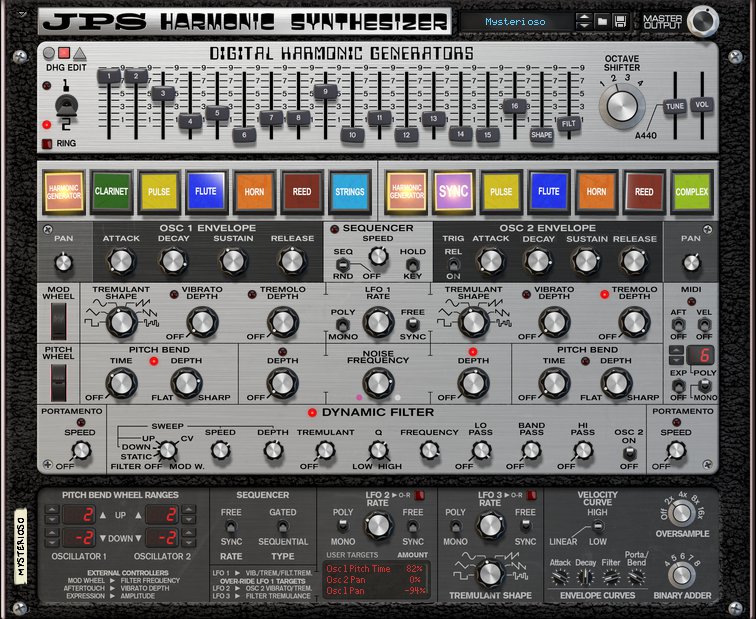The image size is (756, 619).
Task: Click the Octave Shifter knob
Action: click(622, 106)
